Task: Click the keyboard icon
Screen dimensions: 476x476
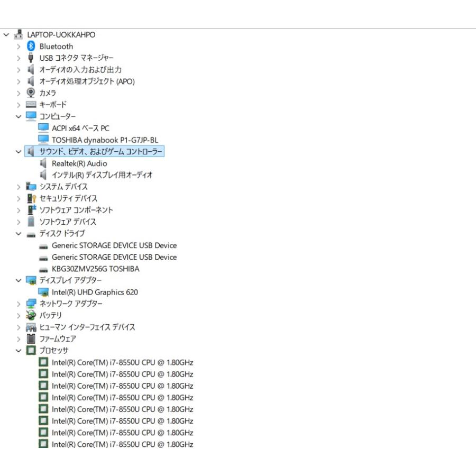Action: coord(31,104)
